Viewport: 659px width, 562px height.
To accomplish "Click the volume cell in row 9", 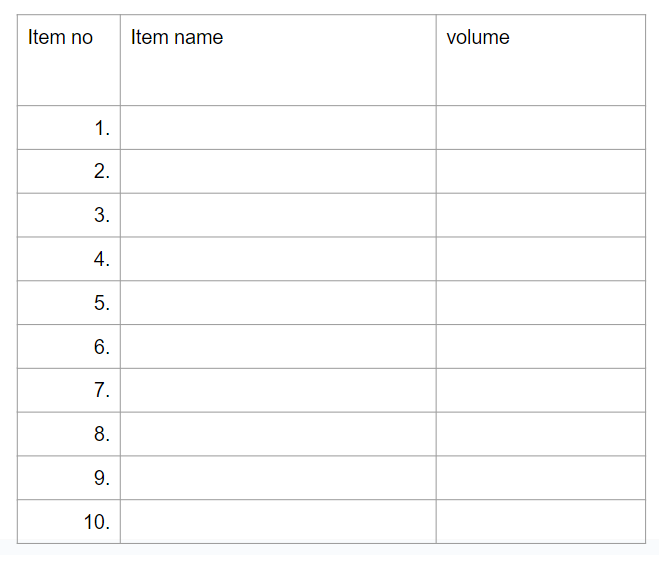I will coord(541,478).
